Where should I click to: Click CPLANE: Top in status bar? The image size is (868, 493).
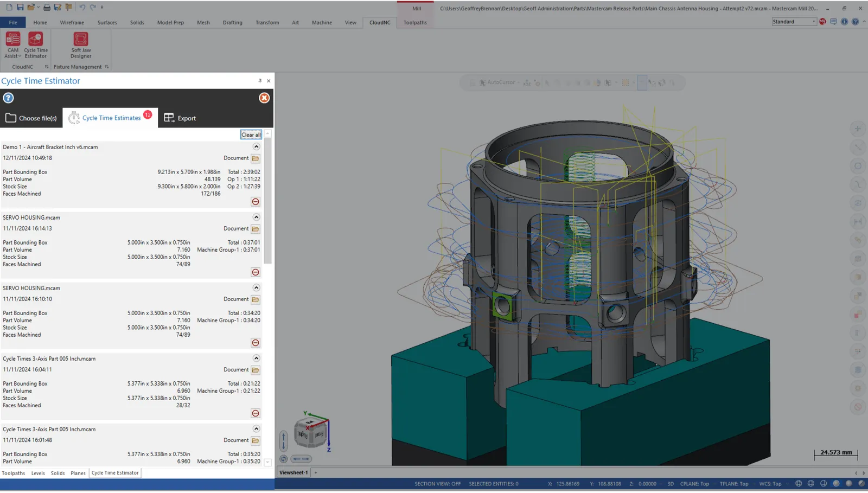tap(694, 484)
